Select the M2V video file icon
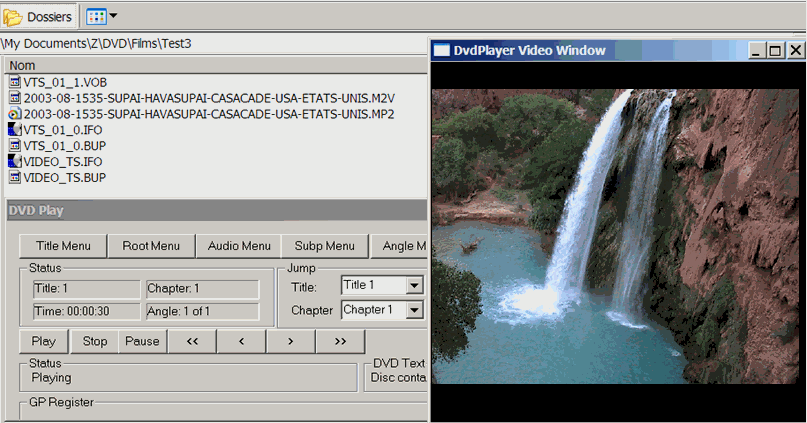The height and width of the screenshot is (423, 807). (15, 98)
